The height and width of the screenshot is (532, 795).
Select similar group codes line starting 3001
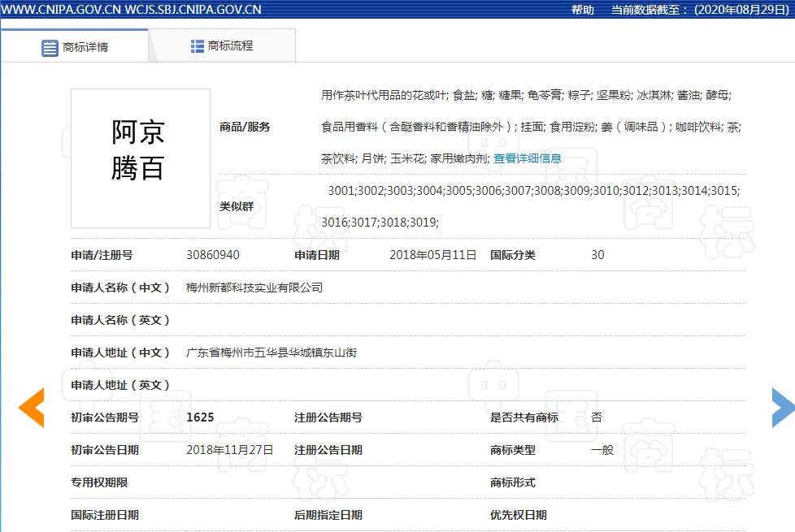tap(534, 191)
